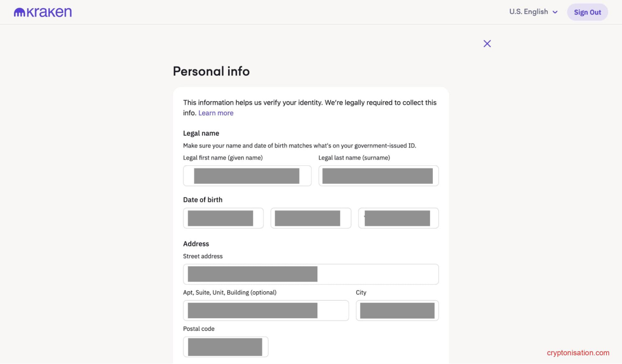Viewport: 622px width, 364px height.
Task: Click the City input field
Action: click(397, 311)
